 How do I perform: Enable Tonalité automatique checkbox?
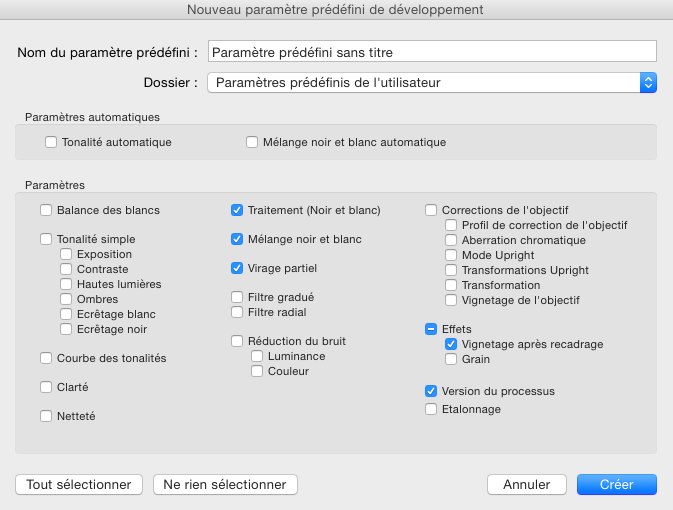pyautogui.click(x=51, y=142)
